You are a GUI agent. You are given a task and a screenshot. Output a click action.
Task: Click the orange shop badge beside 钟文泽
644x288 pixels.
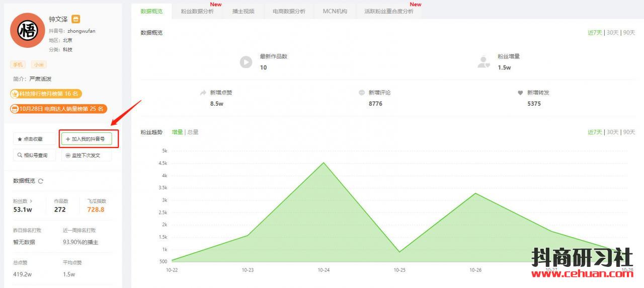[75, 19]
